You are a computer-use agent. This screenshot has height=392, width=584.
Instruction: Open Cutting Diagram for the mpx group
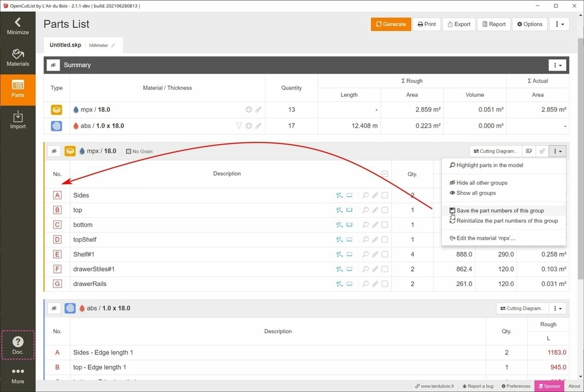click(x=496, y=152)
